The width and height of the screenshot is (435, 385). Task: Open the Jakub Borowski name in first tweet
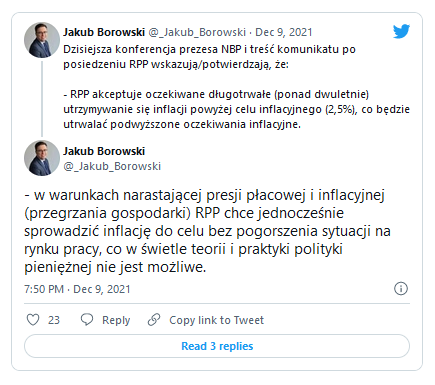click(104, 32)
